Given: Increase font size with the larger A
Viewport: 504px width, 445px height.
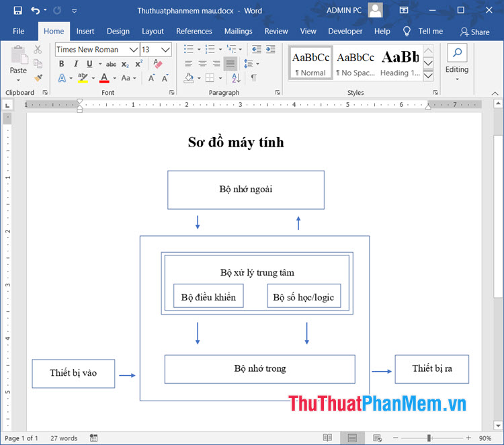Looking at the screenshot, I should point(151,78).
